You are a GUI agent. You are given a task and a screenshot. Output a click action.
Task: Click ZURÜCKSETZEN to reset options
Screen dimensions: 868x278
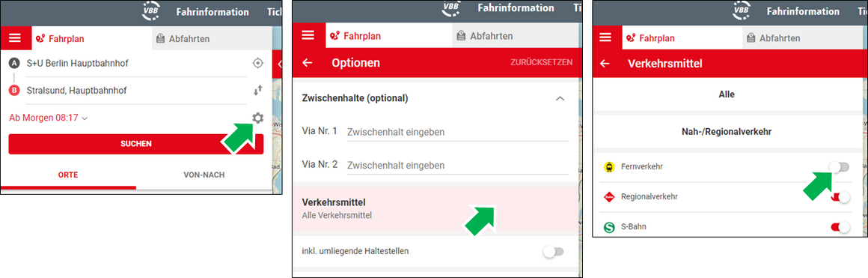click(x=542, y=62)
